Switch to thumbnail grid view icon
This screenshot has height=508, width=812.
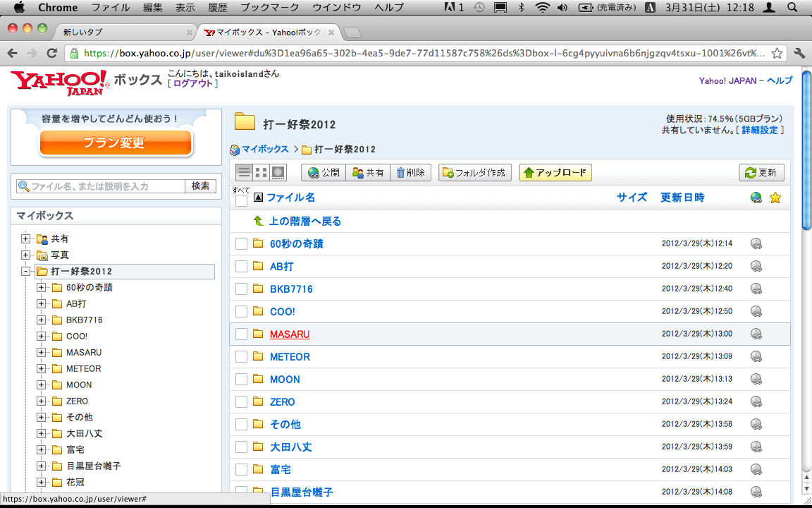(262, 173)
